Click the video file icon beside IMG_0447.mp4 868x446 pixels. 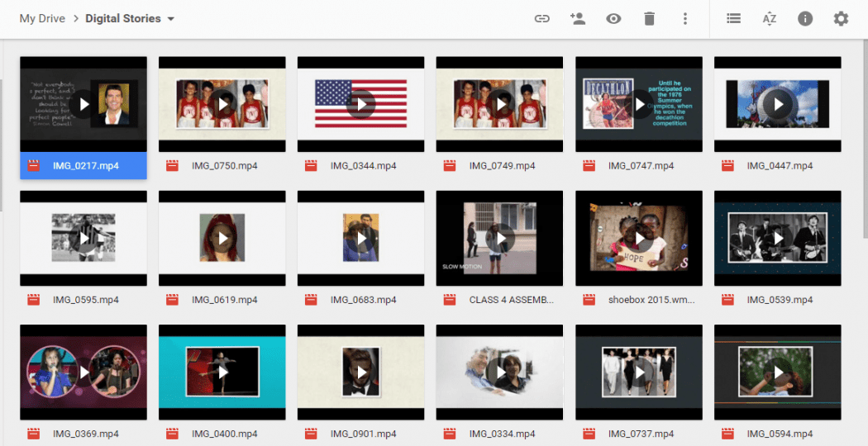(x=727, y=165)
